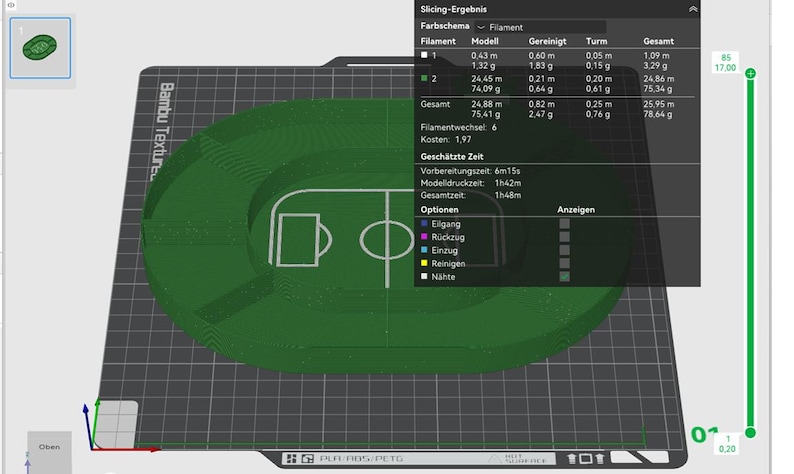Disable Nähte display checkbox

[564, 276]
